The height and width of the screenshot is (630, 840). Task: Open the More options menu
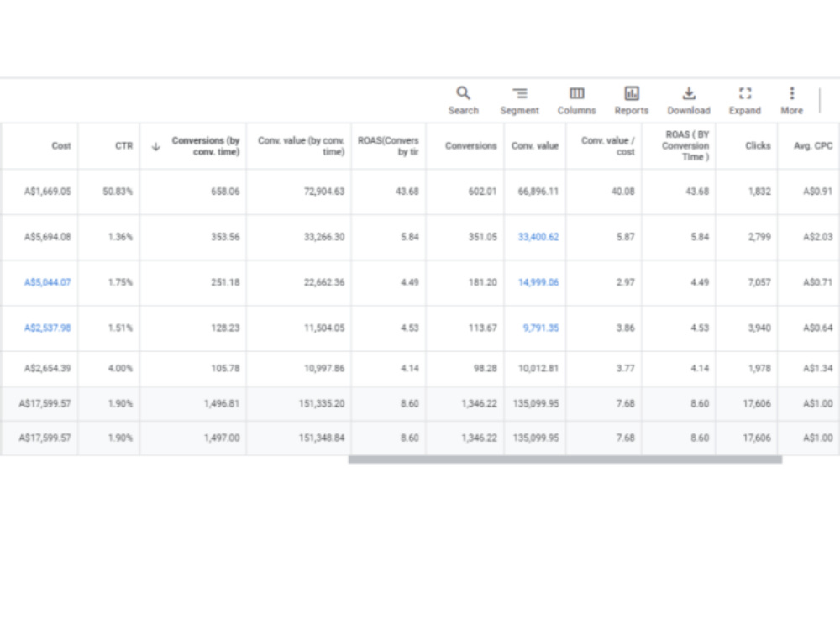point(792,101)
